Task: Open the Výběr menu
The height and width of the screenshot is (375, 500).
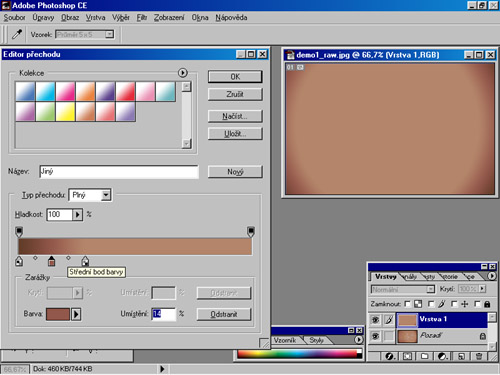Action: (120, 18)
